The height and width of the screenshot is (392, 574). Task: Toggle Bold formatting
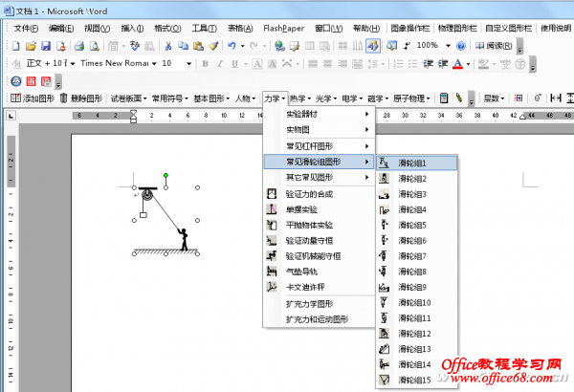[x=205, y=64]
